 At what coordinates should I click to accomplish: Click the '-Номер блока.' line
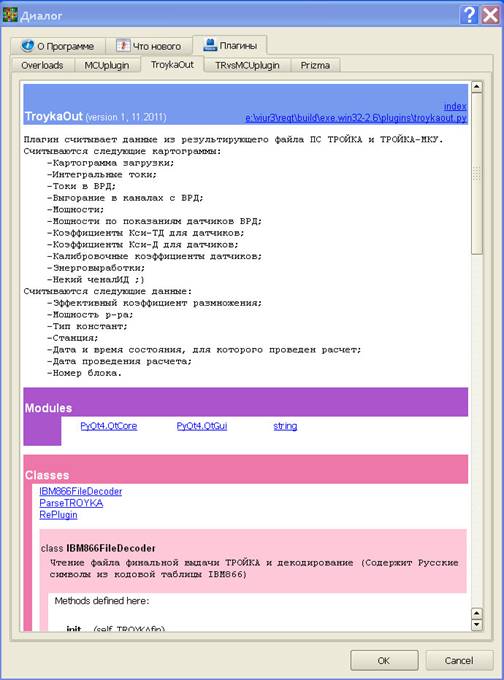pyautogui.click(x=85, y=373)
